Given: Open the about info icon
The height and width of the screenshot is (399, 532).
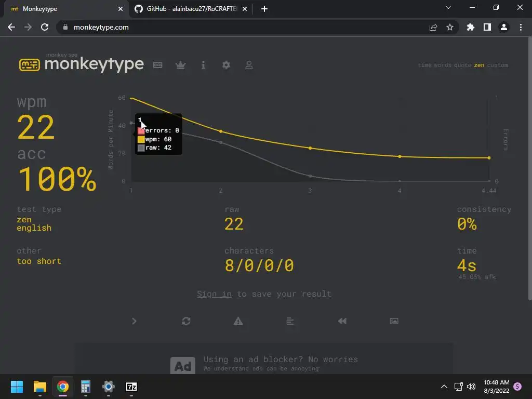Looking at the screenshot, I should pyautogui.click(x=203, y=65).
